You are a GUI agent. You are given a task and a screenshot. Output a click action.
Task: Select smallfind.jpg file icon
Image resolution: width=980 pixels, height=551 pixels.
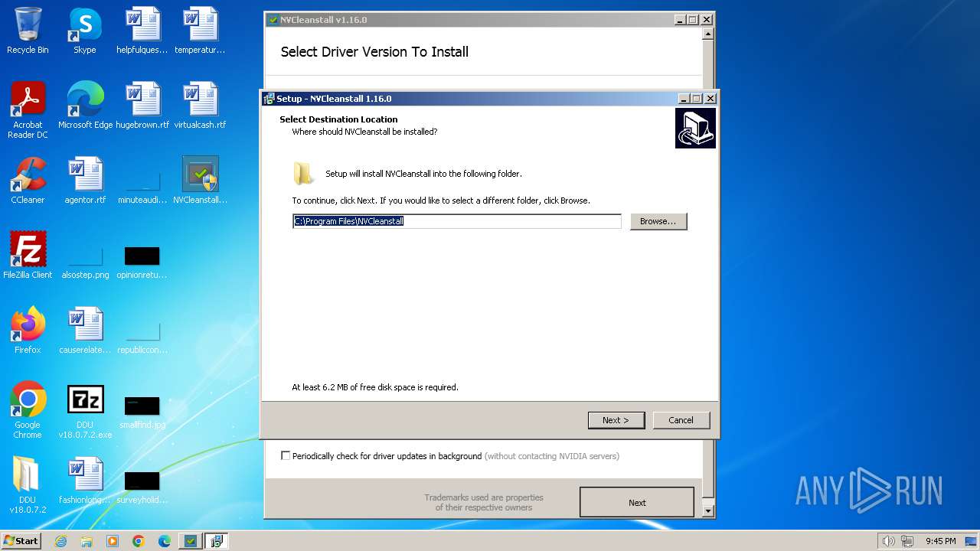(x=142, y=412)
